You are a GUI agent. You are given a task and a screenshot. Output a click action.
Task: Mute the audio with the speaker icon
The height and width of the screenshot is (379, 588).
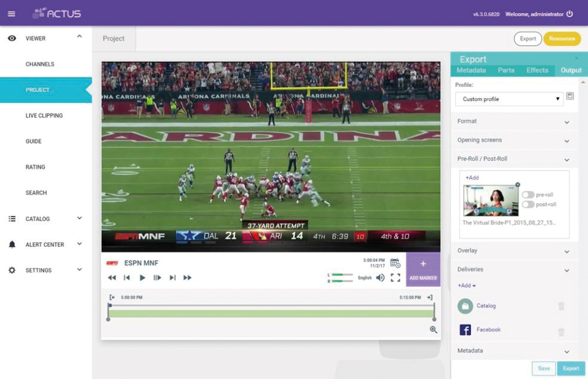pos(380,278)
